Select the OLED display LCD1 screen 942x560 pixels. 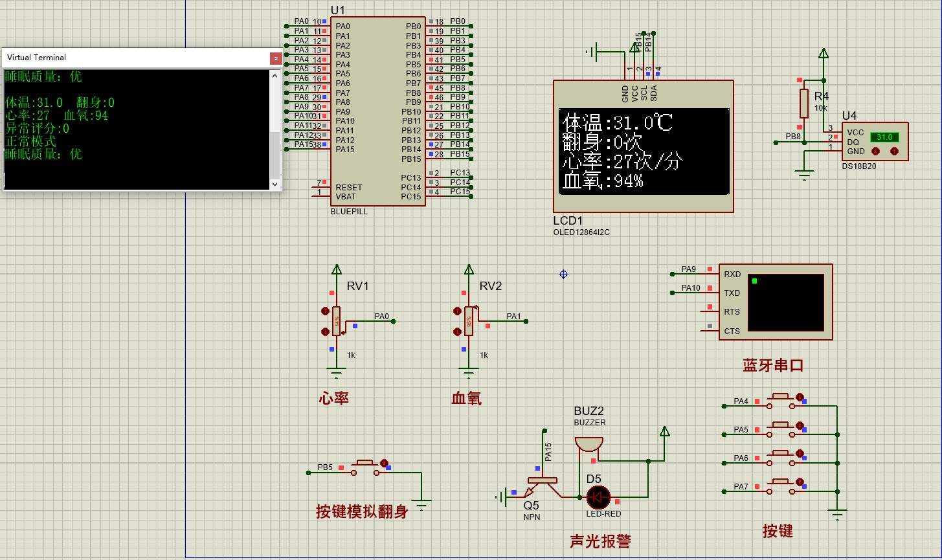pyautogui.click(x=644, y=151)
